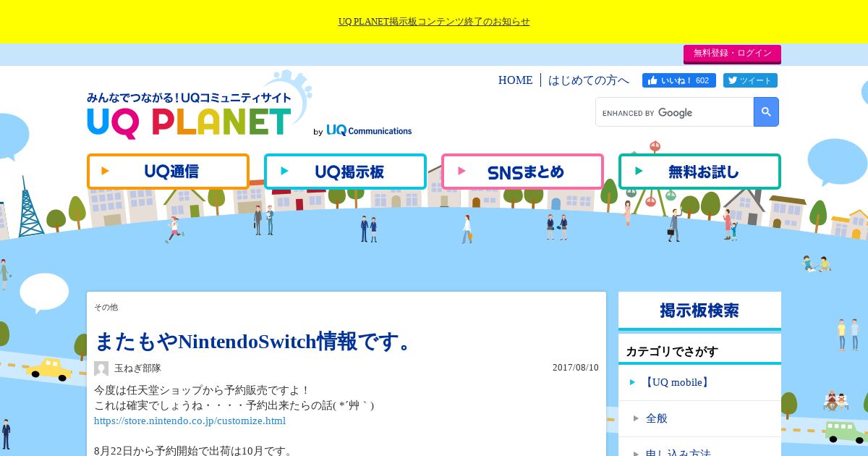Click the orange arrow in UQ通信 button
The height and width of the screenshot is (456, 868).
(106, 172)
